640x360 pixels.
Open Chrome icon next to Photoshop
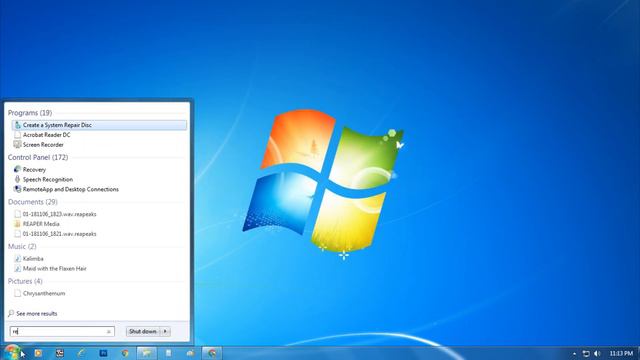[125, 353]
